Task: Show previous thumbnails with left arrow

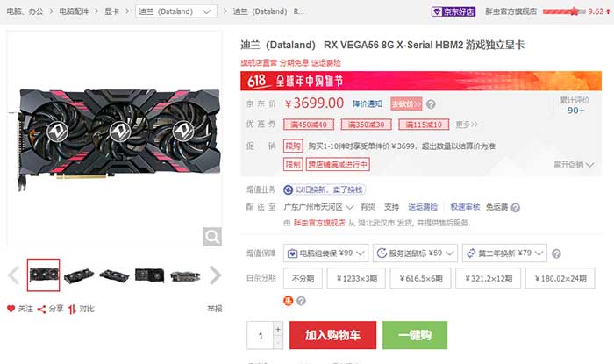Action: (x=14, y=275)
